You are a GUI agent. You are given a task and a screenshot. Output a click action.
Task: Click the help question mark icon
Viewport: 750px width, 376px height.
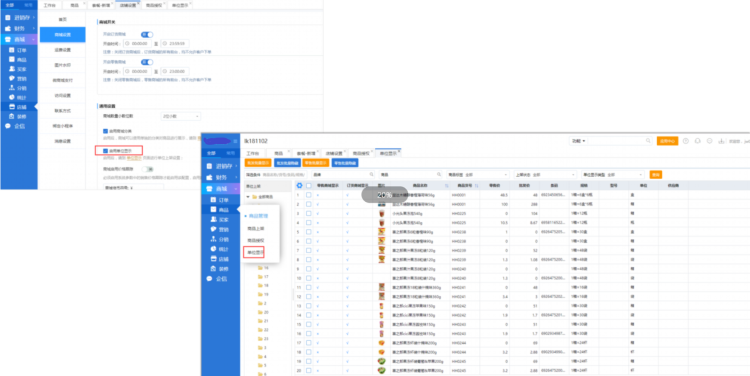[x=686, y=141]
